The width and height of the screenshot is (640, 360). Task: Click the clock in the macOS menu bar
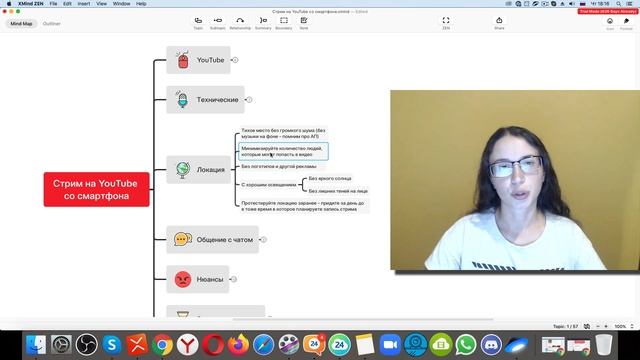click(x=600, y=4)
